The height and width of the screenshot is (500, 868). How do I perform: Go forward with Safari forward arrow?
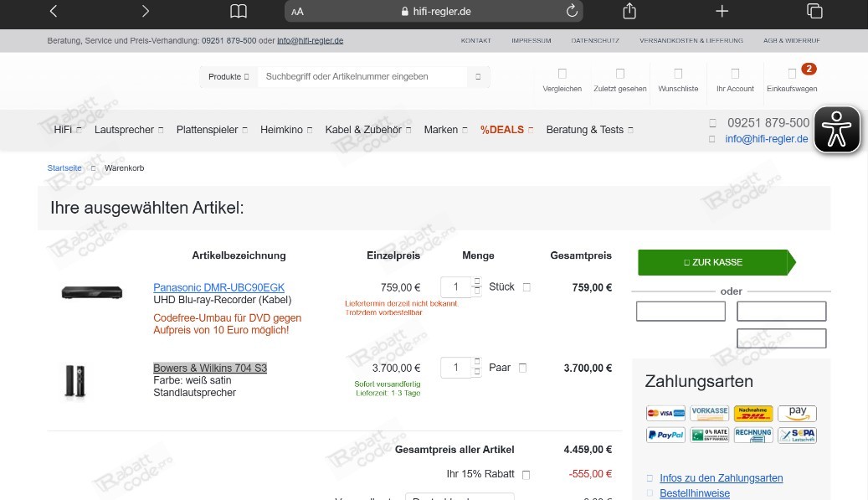145,11
